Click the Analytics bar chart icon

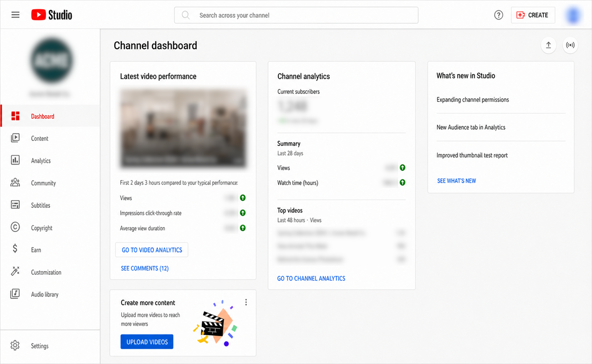[x=15, y=160]
